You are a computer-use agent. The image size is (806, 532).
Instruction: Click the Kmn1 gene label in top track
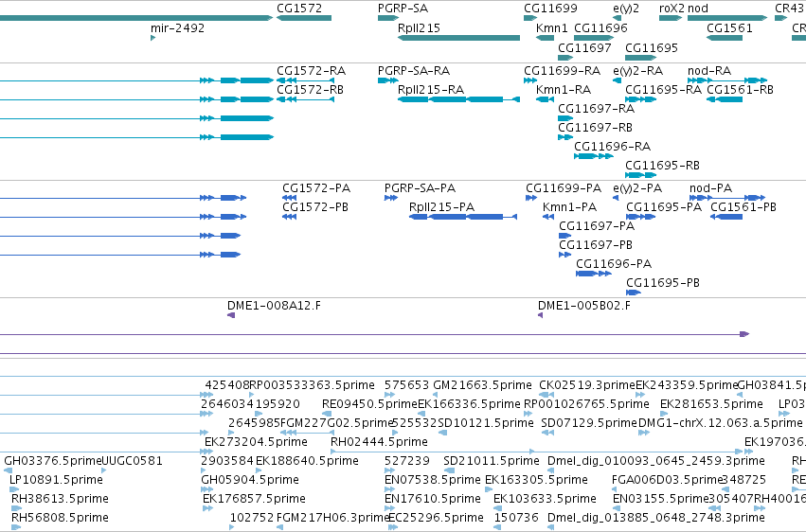[x=551, y=28]
